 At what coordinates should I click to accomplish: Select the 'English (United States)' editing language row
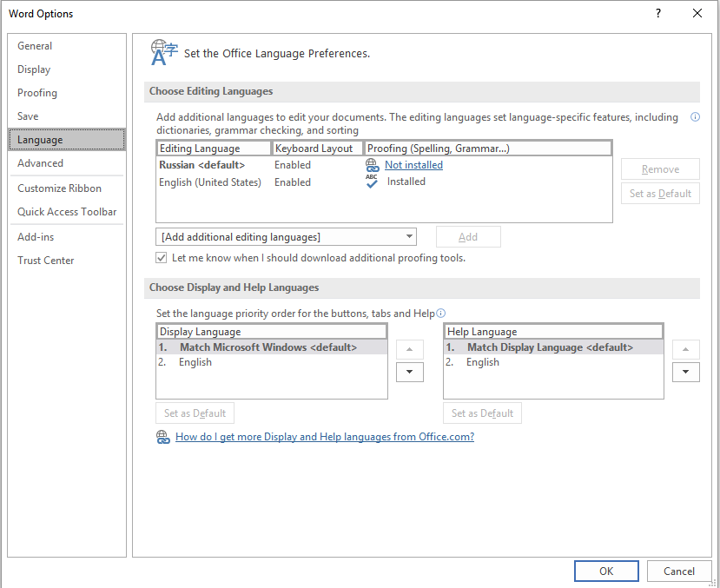point(384,182)
